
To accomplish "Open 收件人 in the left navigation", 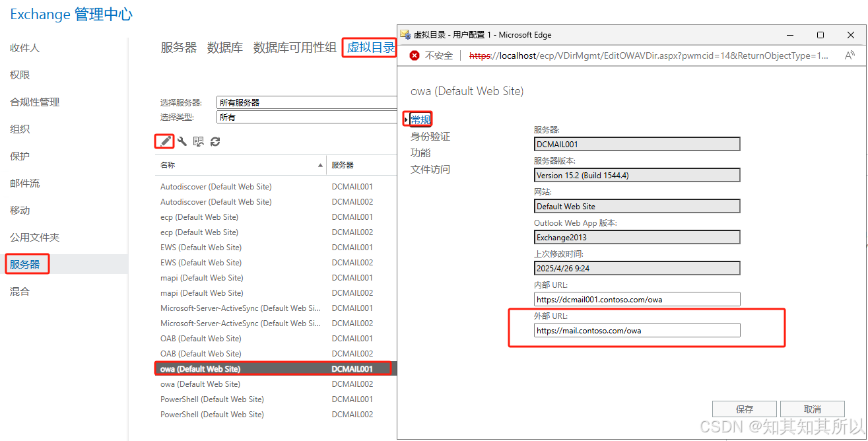I will point(24,48).
